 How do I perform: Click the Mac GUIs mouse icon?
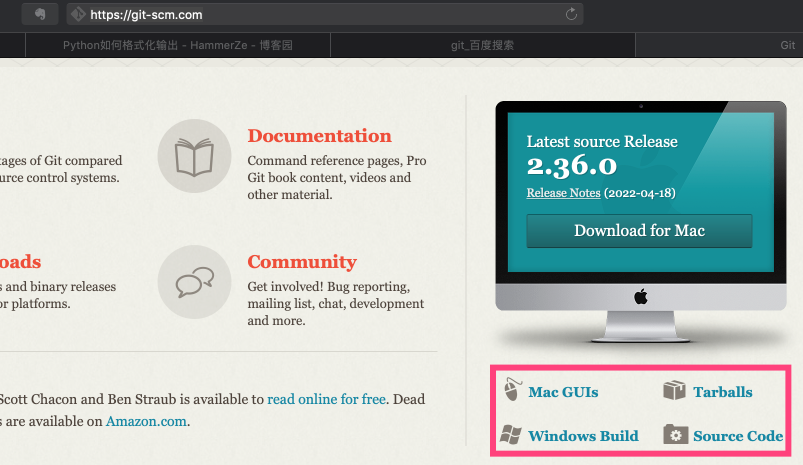pyautogui.click(x=512, y=389)
